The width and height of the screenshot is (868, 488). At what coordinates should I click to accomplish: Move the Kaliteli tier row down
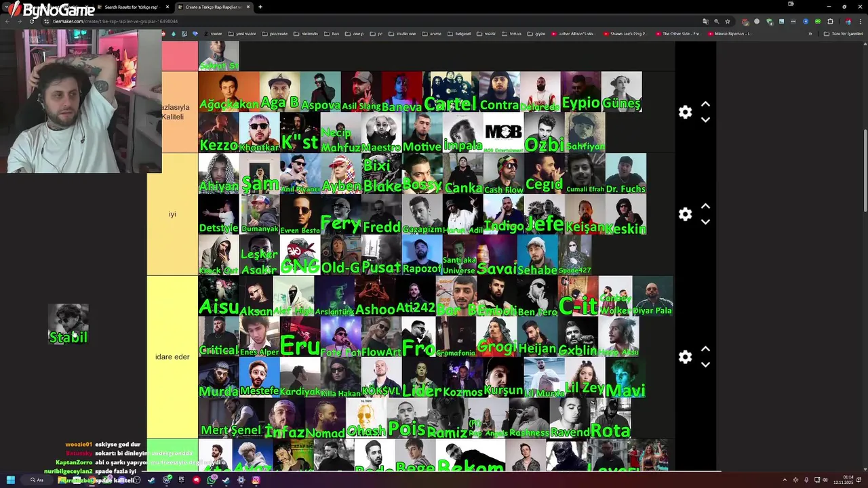point(705,120)
